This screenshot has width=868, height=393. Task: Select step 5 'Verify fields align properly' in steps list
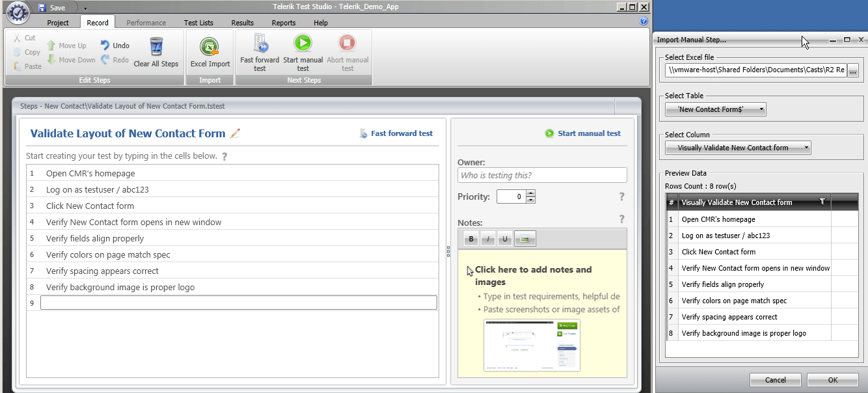click(x=233, y=238)
